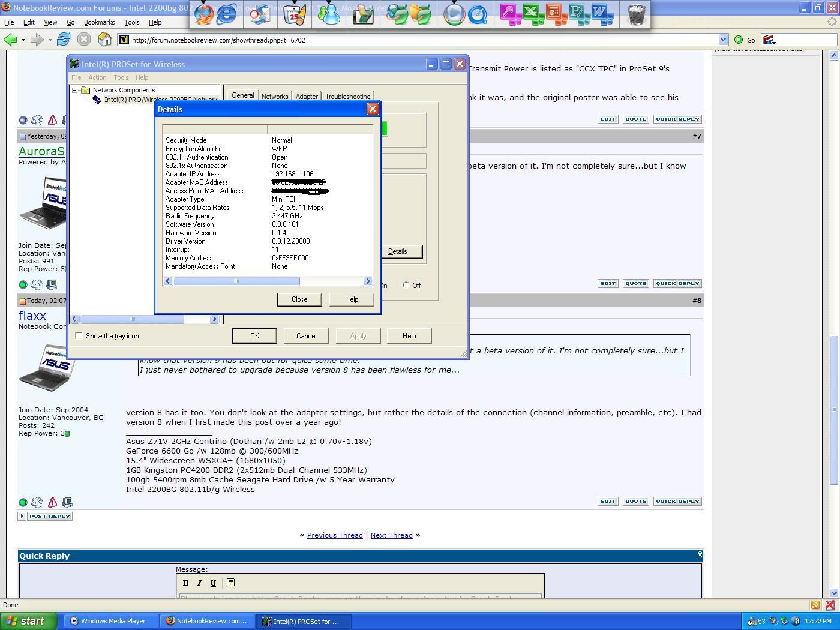Click the Details list scroll-right arrow
The image size is (840, 630).
[x=368, y=281]
